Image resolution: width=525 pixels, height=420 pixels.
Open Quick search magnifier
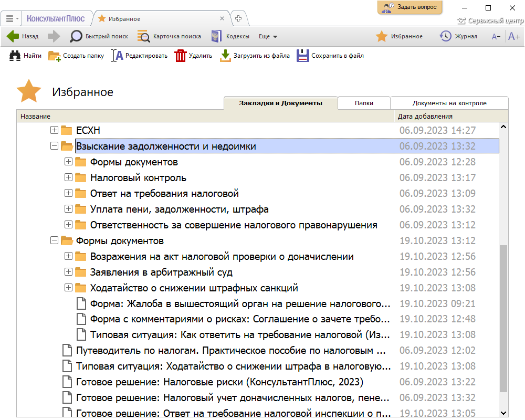77,36
